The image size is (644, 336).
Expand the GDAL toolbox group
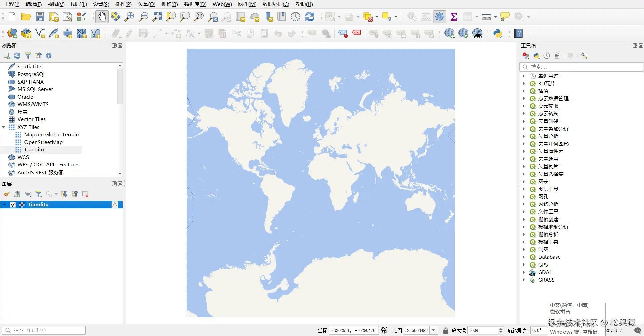pyautogui.click(x=524, y=272)
